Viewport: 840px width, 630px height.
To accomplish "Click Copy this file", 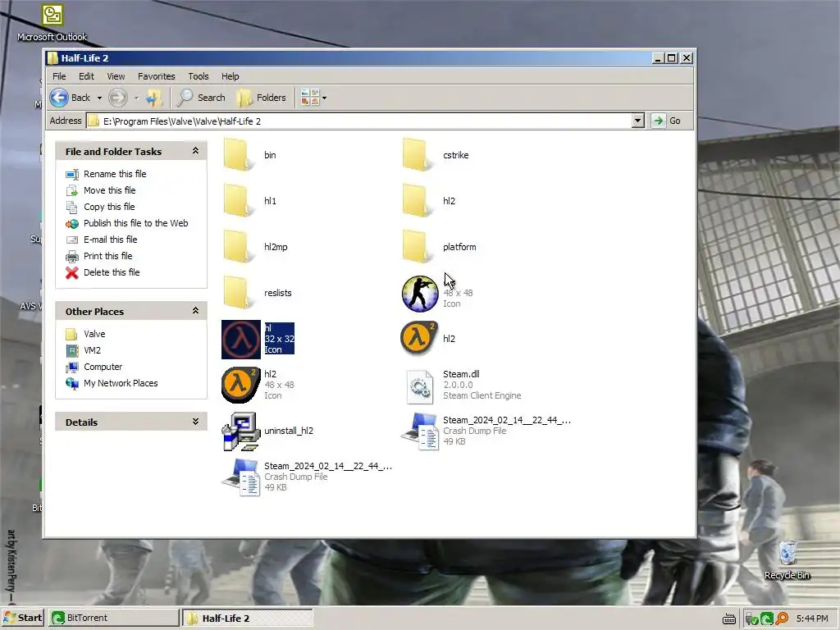I will coord(109,207).
